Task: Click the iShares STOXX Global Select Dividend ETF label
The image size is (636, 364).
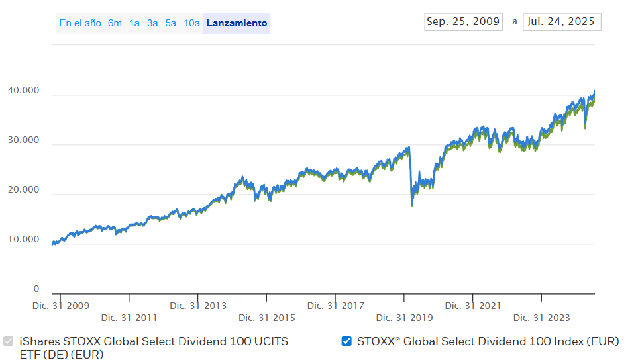Action: tap(154, 347)
